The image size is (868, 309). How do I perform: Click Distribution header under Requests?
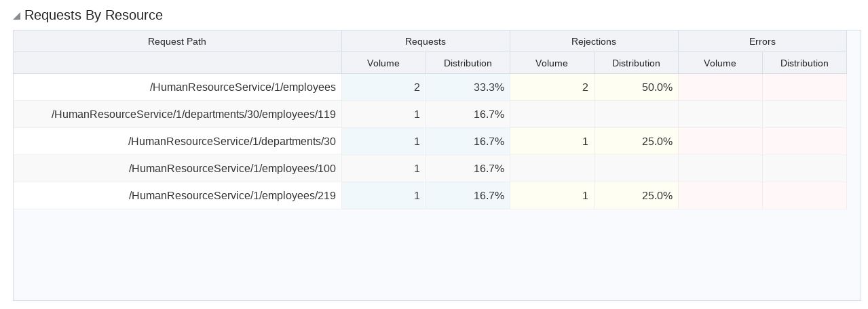tap(467, 63)
